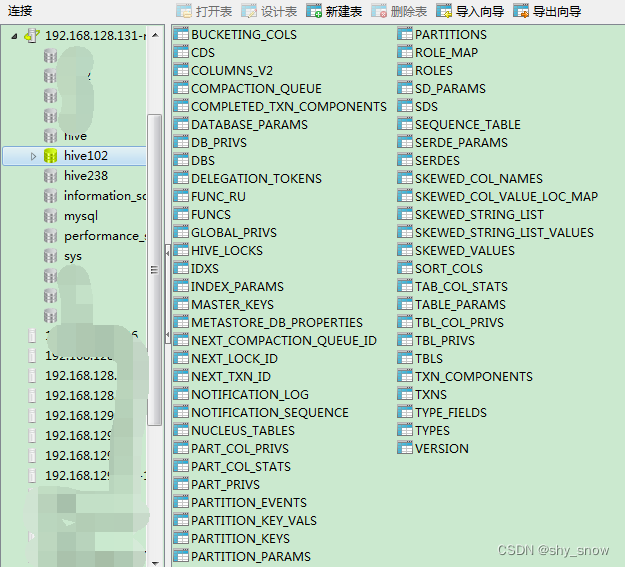Select the performance_schema database

point(105,236)
